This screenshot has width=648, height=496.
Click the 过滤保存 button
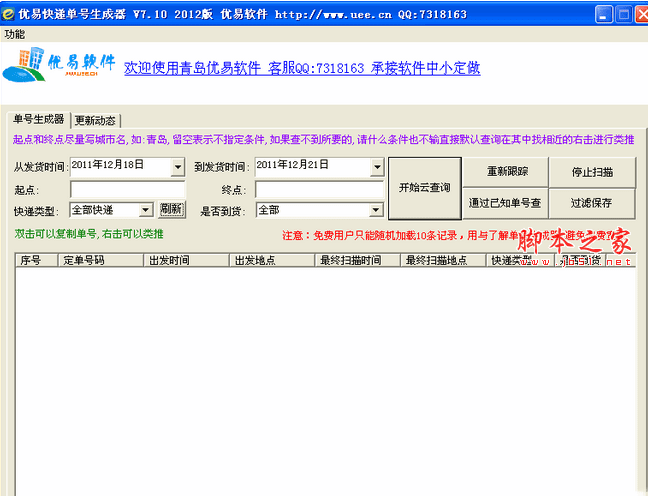click(x=592, y=203)
